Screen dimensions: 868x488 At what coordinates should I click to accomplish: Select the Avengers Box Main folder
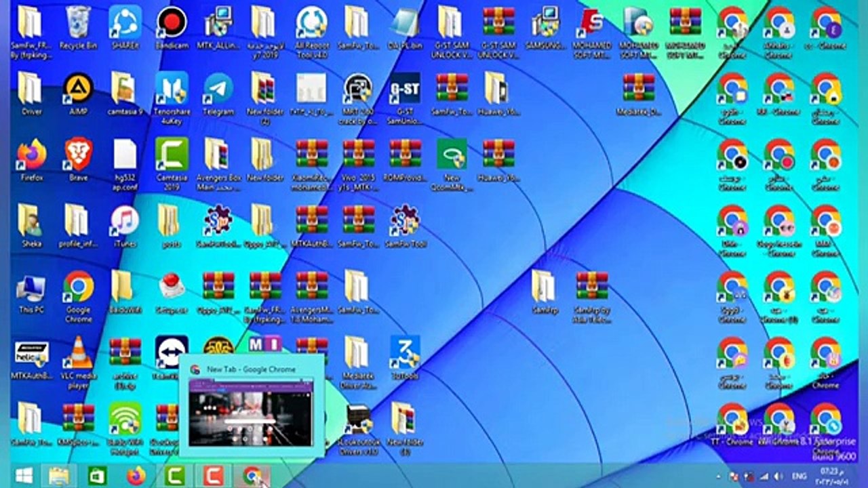[218, 165]
